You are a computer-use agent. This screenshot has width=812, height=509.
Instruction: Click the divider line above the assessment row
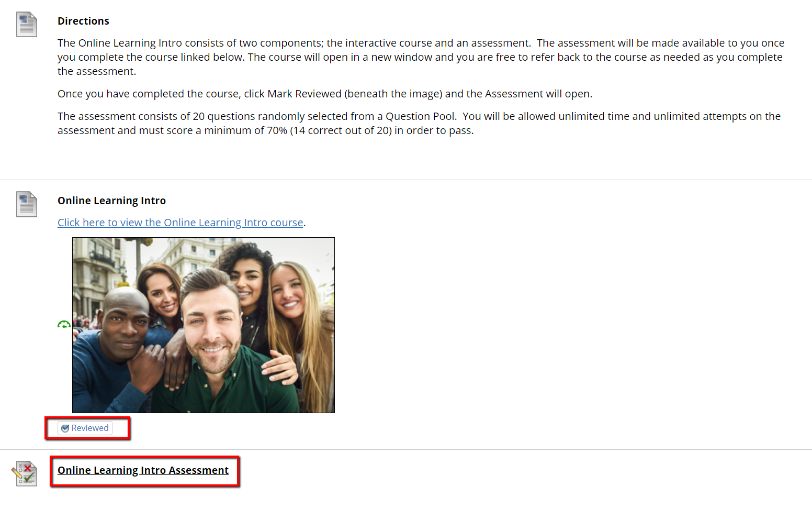[406, 449]
